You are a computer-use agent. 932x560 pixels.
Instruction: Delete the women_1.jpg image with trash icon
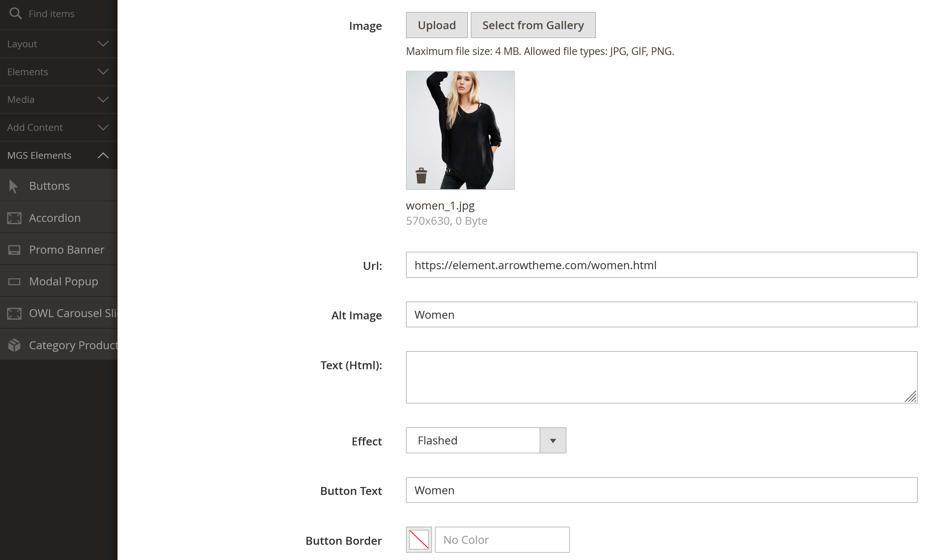click(x=421, y=176)
